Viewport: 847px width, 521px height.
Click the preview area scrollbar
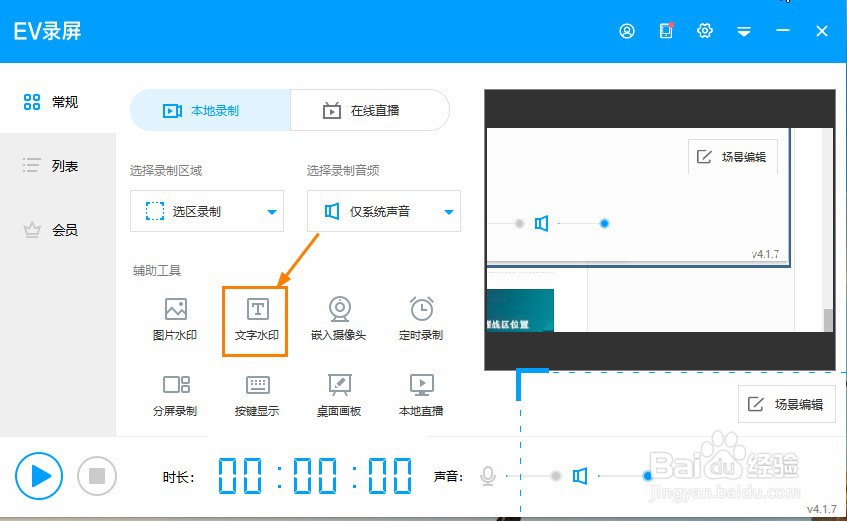(x=828, y=320)
